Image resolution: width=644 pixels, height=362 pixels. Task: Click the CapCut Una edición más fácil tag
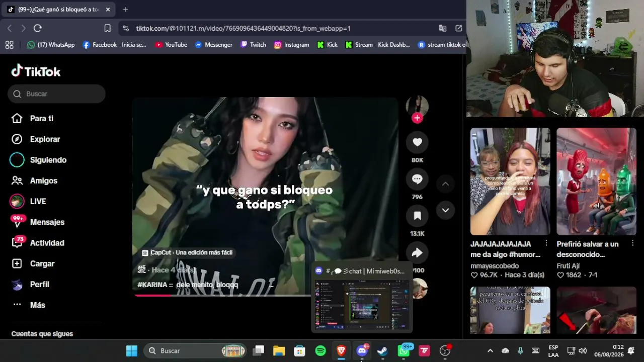pos(187,252)
